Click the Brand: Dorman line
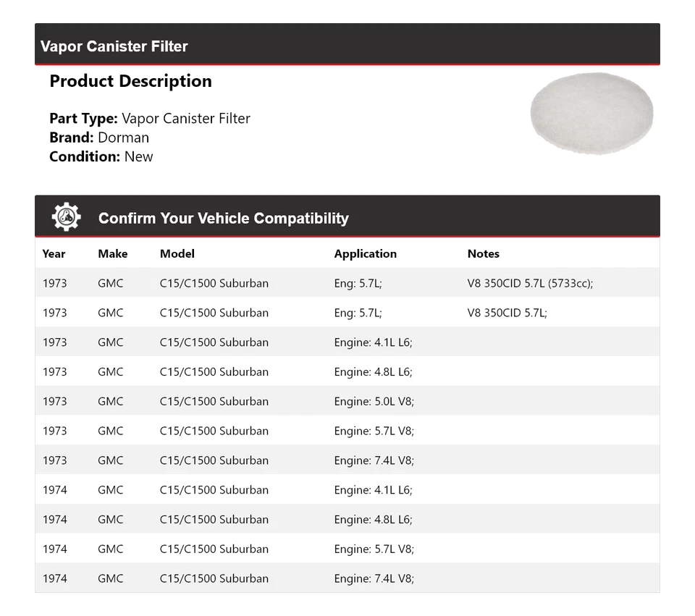The height and width of the screenshot is (616, 695). (x=99, y=138)
